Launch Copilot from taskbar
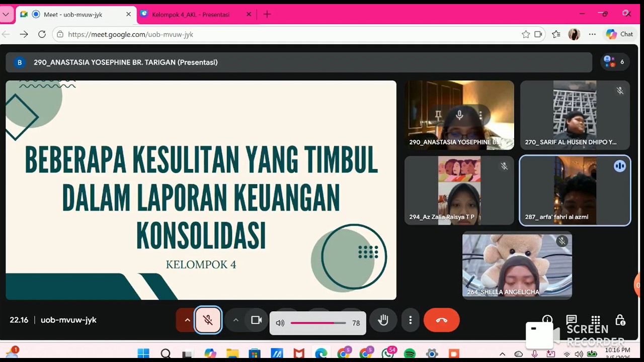 [x=210, y=353]
